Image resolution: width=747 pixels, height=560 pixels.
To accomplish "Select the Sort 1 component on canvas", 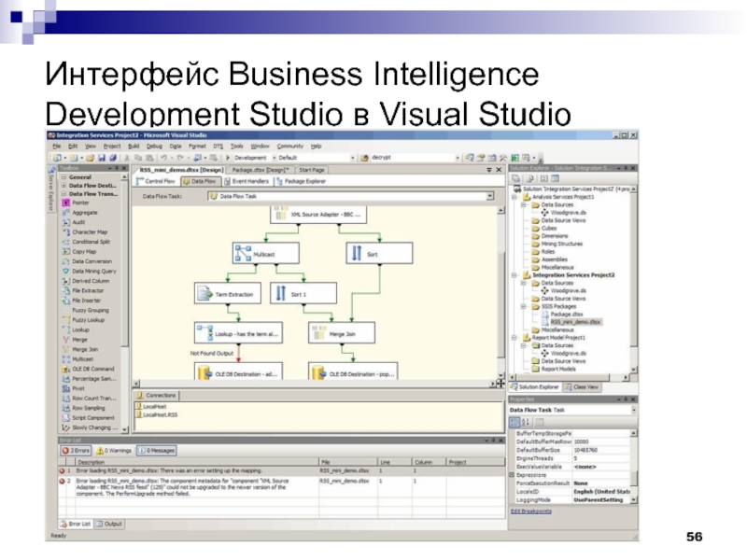I will [303, 294].
